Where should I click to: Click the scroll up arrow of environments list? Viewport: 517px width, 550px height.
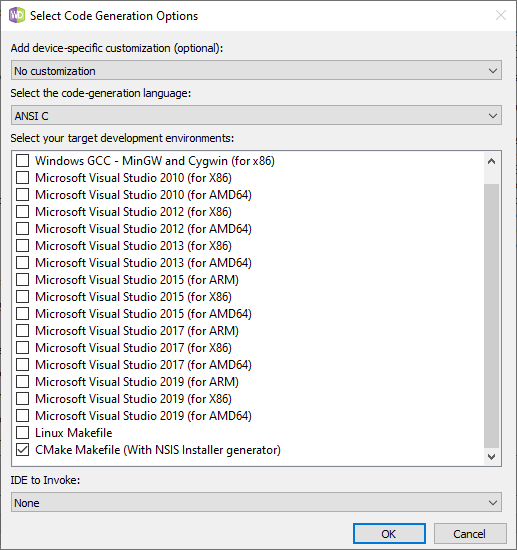pyautogui.click(x=491, y=161)
